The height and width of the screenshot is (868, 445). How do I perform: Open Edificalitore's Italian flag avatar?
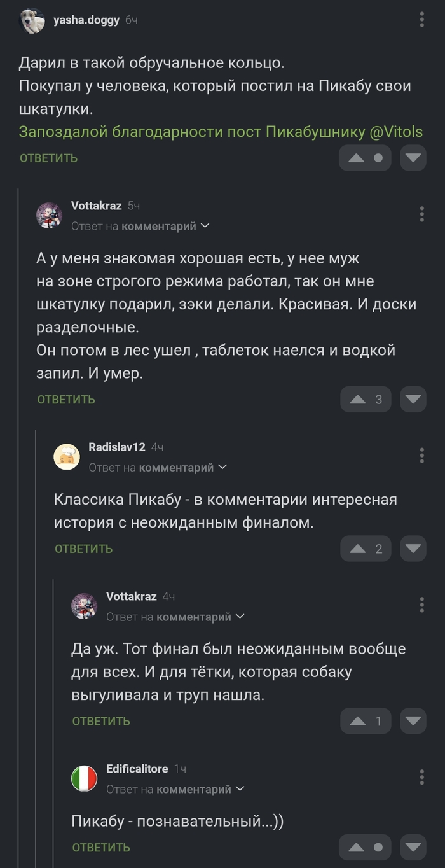(x=85, y=778)
